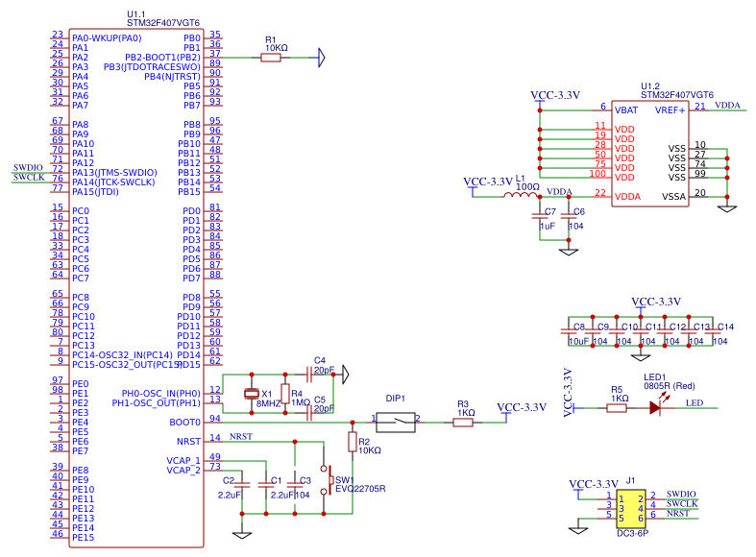
Task: Click the VREF+ pin label
Action: click(x=671, y=110)
